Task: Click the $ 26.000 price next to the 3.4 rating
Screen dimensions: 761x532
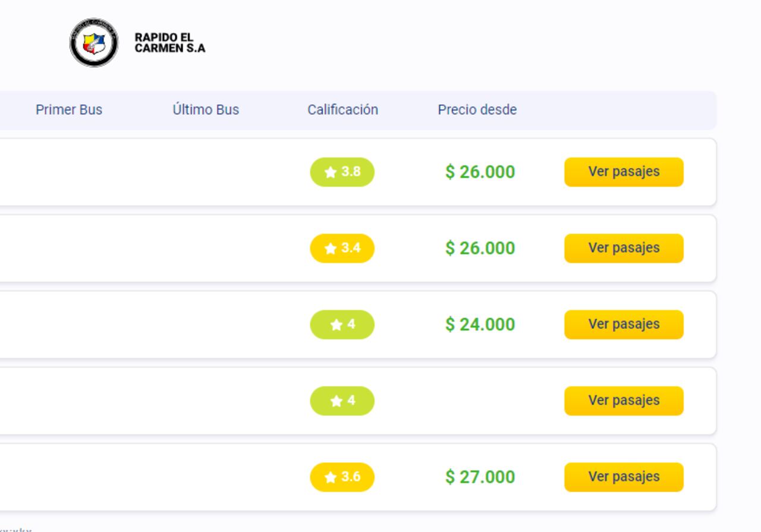Action: [480, 248]
